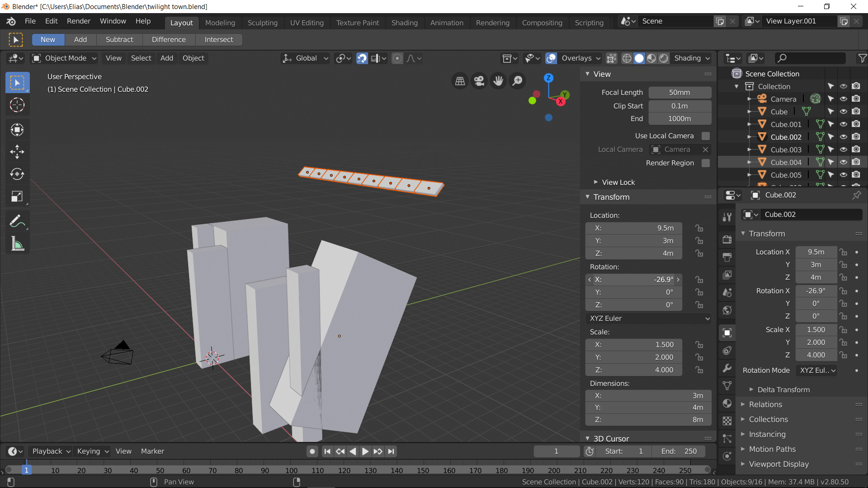Open the Keying timeline menu

(93, 451)
